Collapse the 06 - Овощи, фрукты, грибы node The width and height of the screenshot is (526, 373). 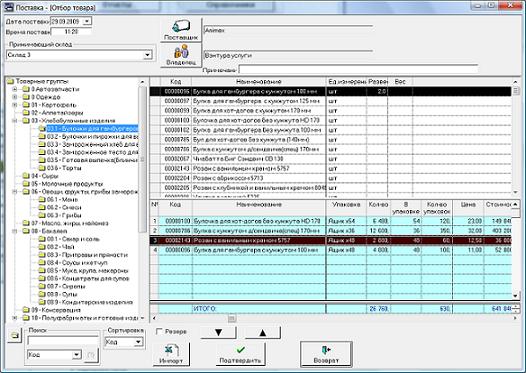click(15, 192)
